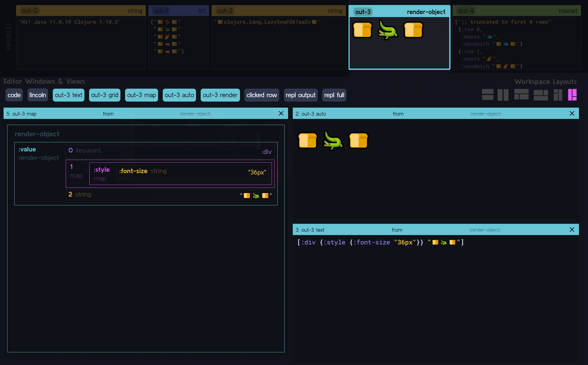Toggle the 'out-3 text' view panel
The image size is (588, 365).
(68, 95)
